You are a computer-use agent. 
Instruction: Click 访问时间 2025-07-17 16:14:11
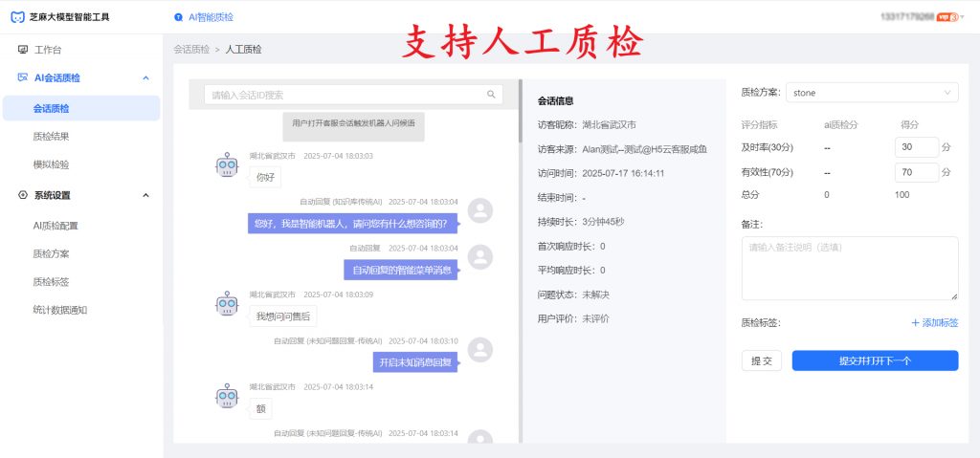622,173
